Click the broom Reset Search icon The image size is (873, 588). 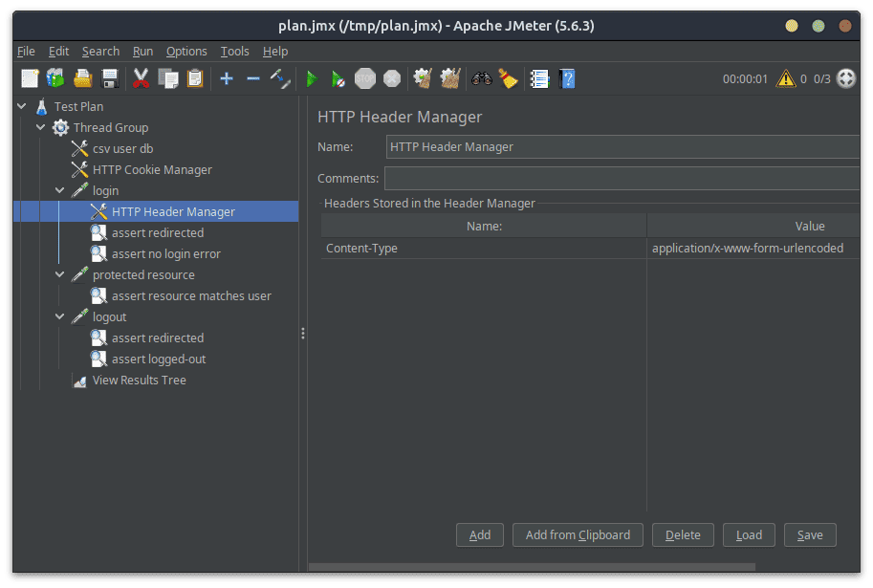click(x=508, y=78)
